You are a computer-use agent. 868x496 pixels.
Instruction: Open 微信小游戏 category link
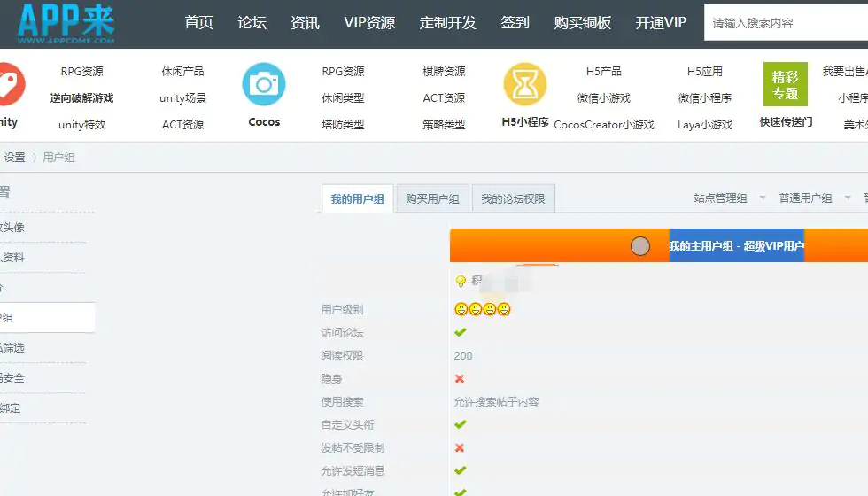(x=604, y=98)
